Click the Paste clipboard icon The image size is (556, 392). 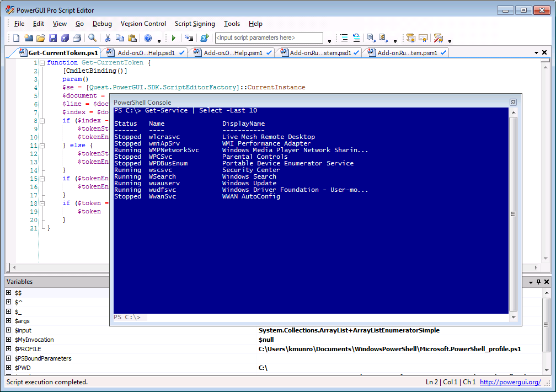pyautogui.click(x=132, y=38)
